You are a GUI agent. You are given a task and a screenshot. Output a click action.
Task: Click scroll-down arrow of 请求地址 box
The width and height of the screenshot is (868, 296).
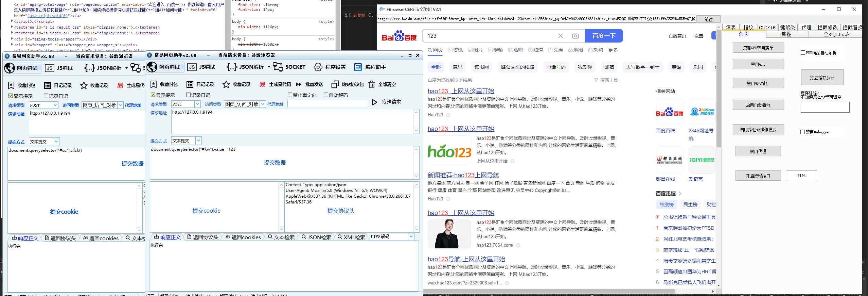(416, 130)
